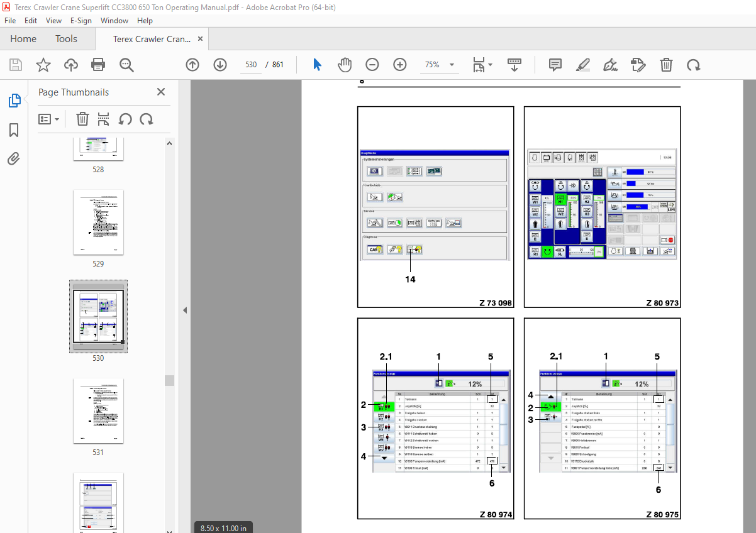Select the Terex Crawler Crane document tab

(x=152, y=39)
